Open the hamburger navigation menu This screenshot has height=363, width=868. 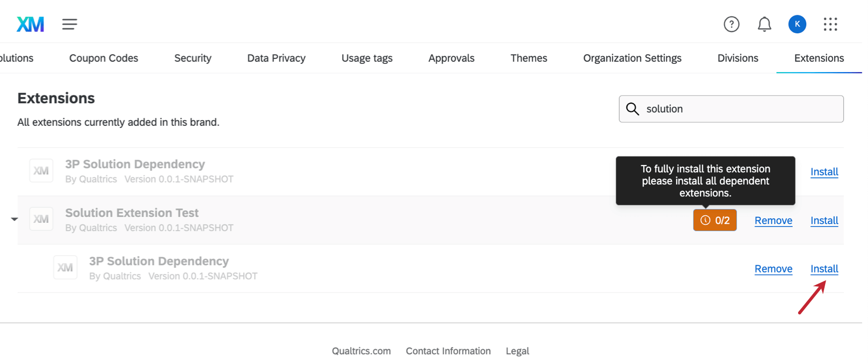click(69, 24)
